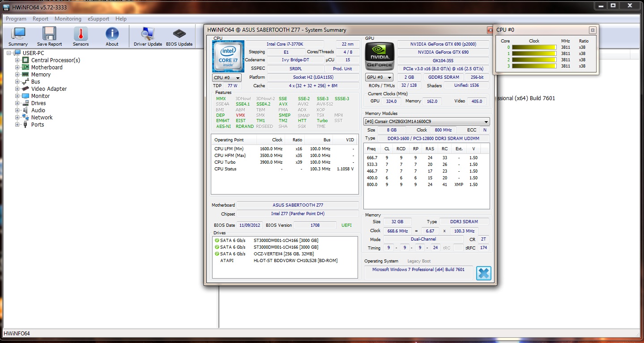Click the OCZ-VERTEX4 drive status icon
The image size is (644, 343).
217,254
